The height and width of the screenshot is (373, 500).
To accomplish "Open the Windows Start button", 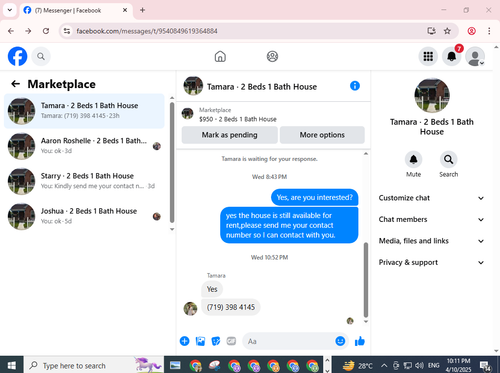I will tap(11, 365).
